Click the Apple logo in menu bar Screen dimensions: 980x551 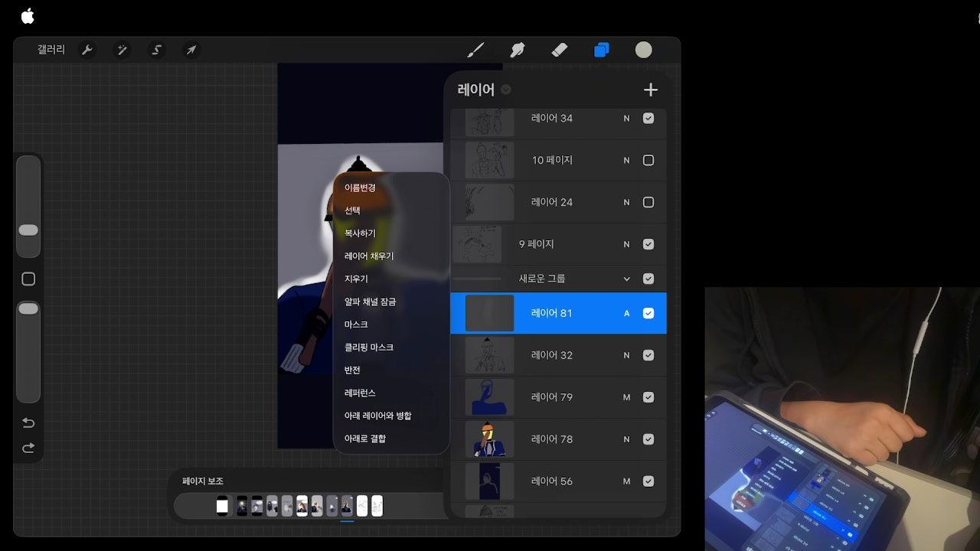[28, 16]
